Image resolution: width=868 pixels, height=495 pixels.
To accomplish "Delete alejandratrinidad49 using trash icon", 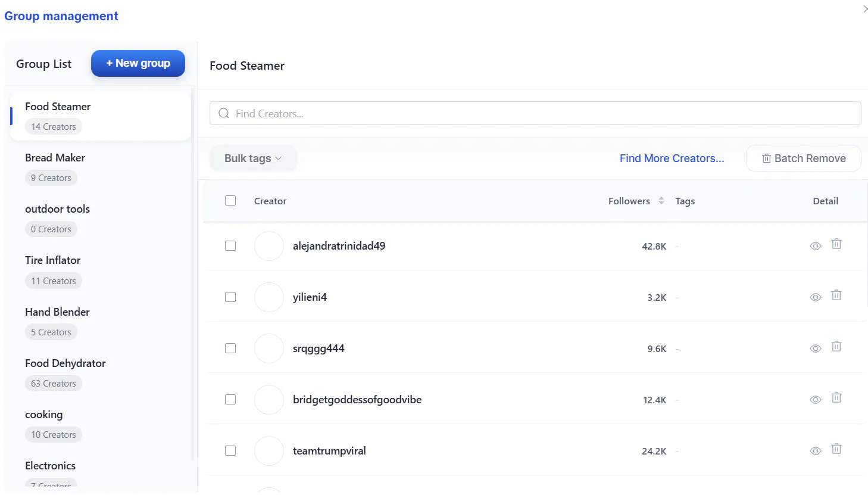I will tap(836, 244).
